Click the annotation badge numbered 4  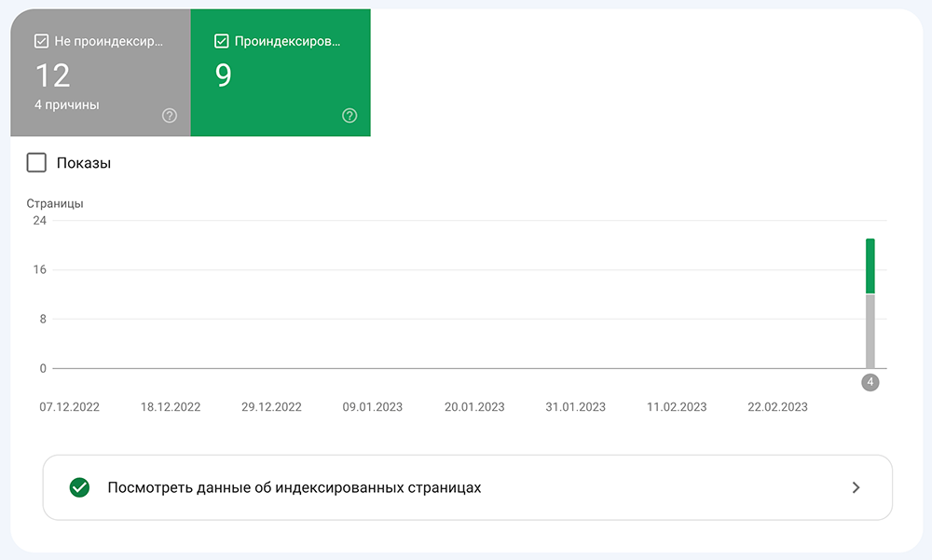point(870,382)
